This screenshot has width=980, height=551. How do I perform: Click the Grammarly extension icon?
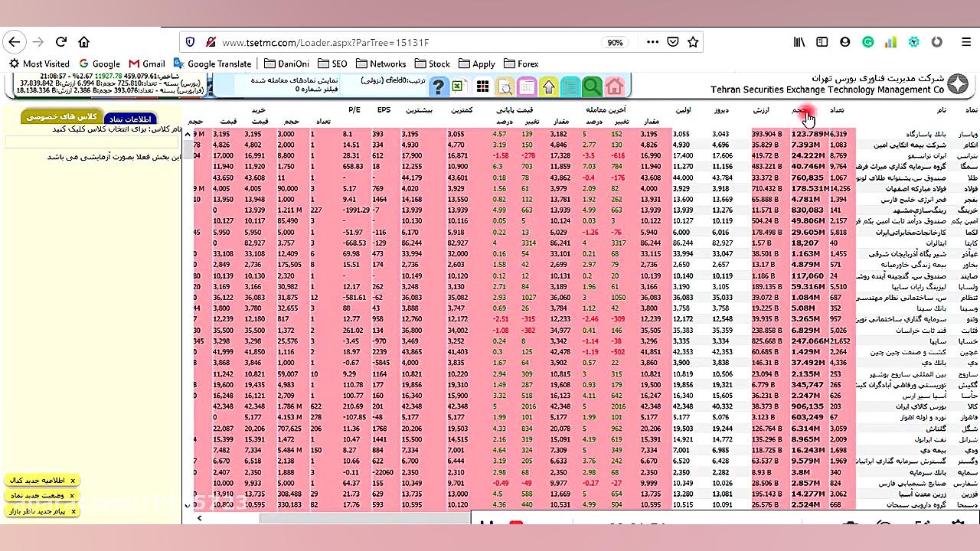click(x=867, y=42)
